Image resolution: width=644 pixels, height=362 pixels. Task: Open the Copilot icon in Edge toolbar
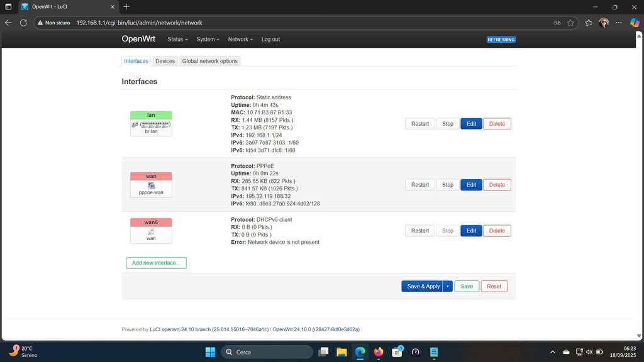[635, 23]
